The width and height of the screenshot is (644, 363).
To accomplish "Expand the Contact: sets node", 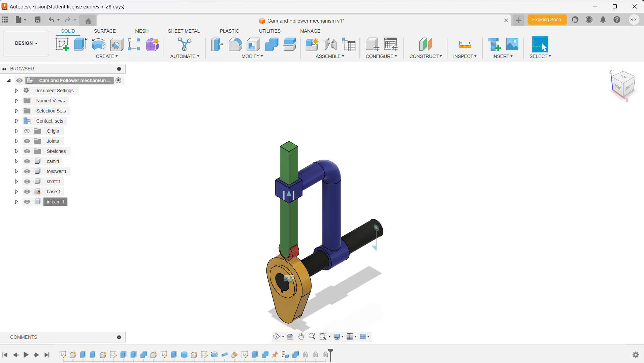I will tap(16, 121).
